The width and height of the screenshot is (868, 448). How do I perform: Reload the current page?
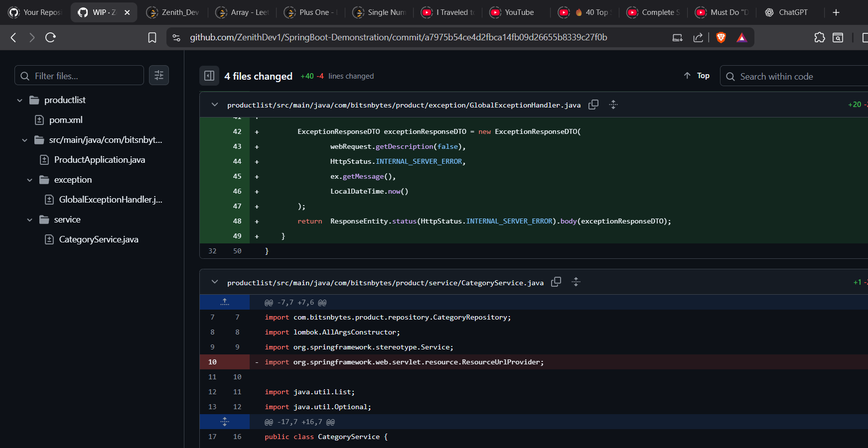pyautogui.click(x=50, y=37)
